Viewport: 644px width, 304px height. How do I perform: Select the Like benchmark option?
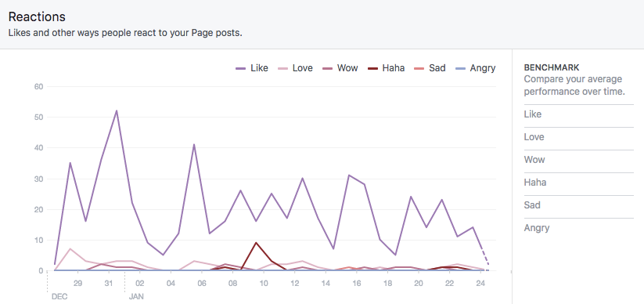pos(579,114)
